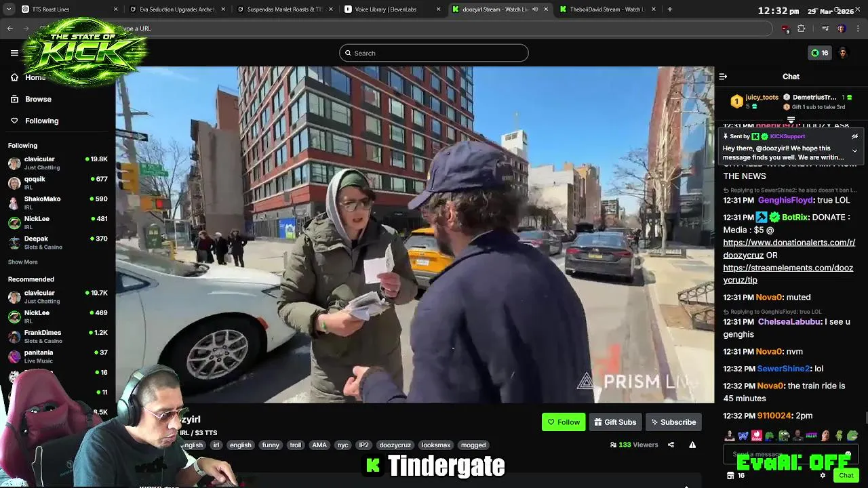
Task: Go back with the browser back arrow
Action: [9, 28]
